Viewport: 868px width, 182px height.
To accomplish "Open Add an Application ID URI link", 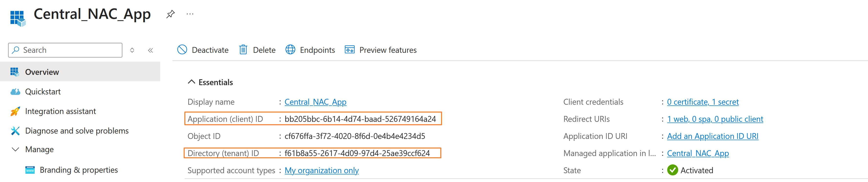I will pos(713,136).
